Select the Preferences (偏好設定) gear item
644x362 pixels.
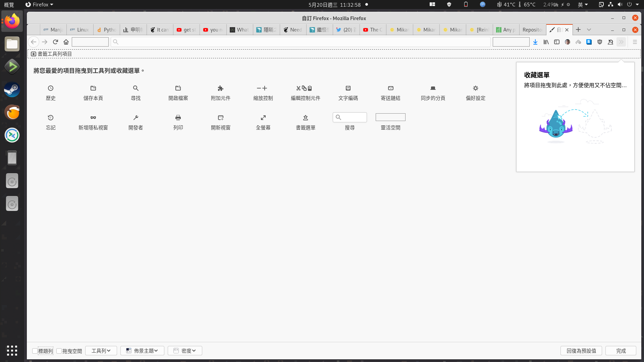[x=476, y=93]
